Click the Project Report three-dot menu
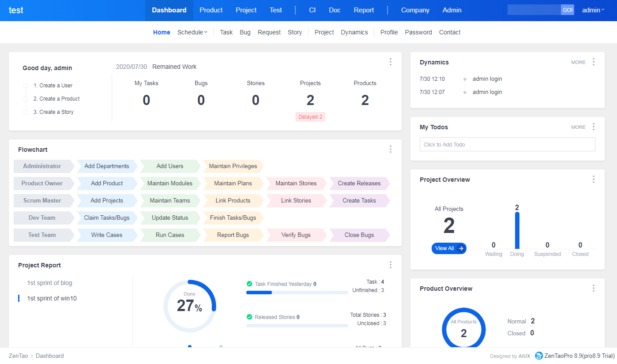 tap(391, 265)
